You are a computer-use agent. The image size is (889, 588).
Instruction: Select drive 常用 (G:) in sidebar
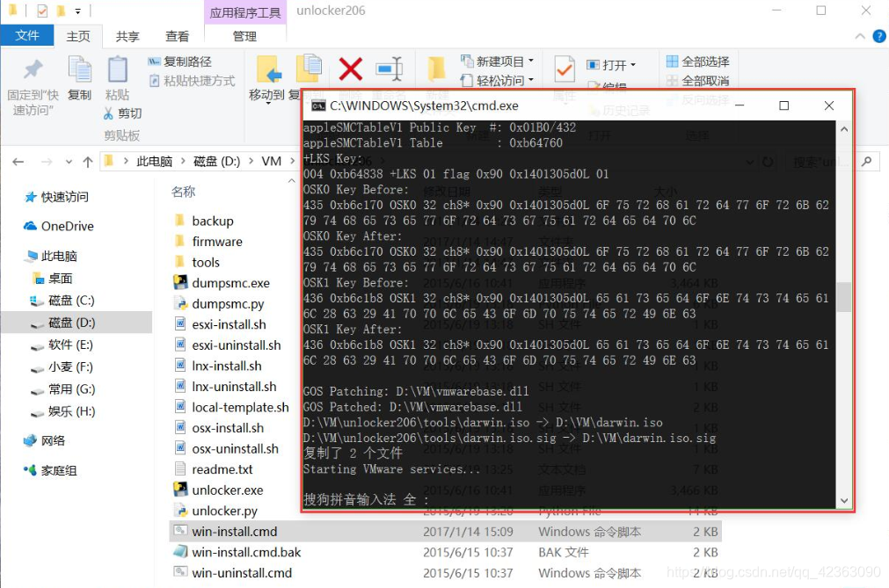tap(63, 389)
